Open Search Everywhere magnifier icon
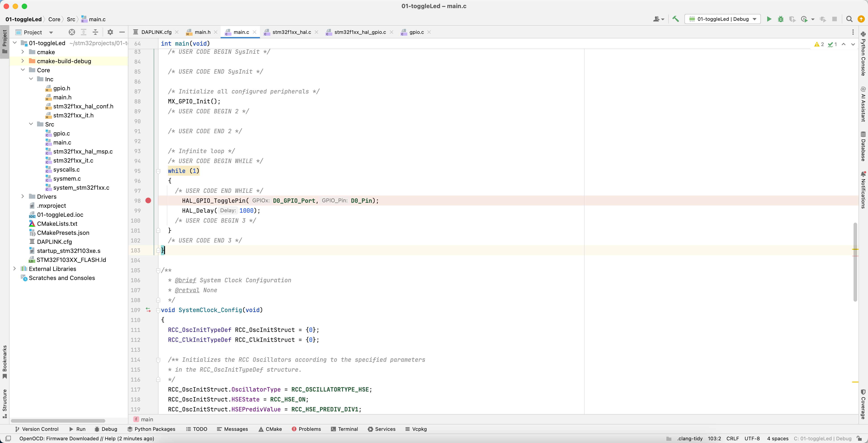Image resolution: width=868 pixels, height=443 pixels. point(849,19)
